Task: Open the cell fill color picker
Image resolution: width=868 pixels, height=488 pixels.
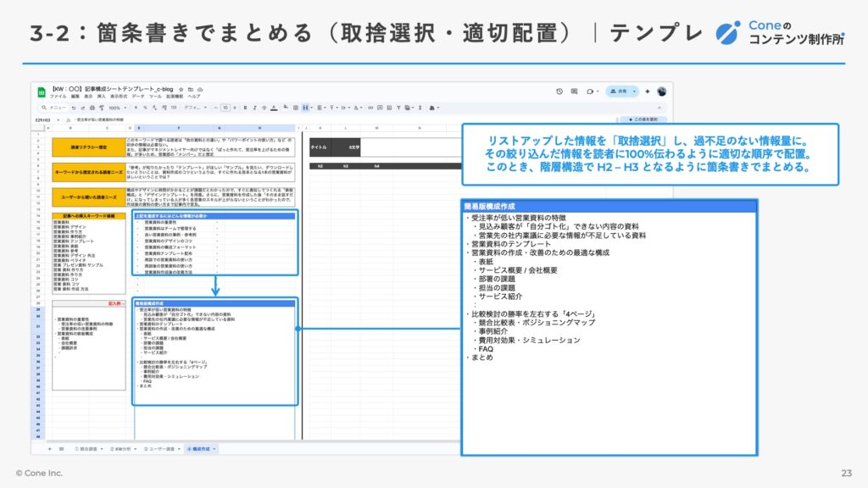Action: (x=286, y=107)
